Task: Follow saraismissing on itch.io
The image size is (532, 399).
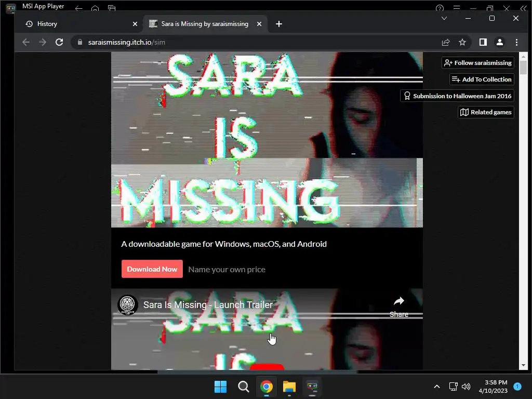Action: 478,63
